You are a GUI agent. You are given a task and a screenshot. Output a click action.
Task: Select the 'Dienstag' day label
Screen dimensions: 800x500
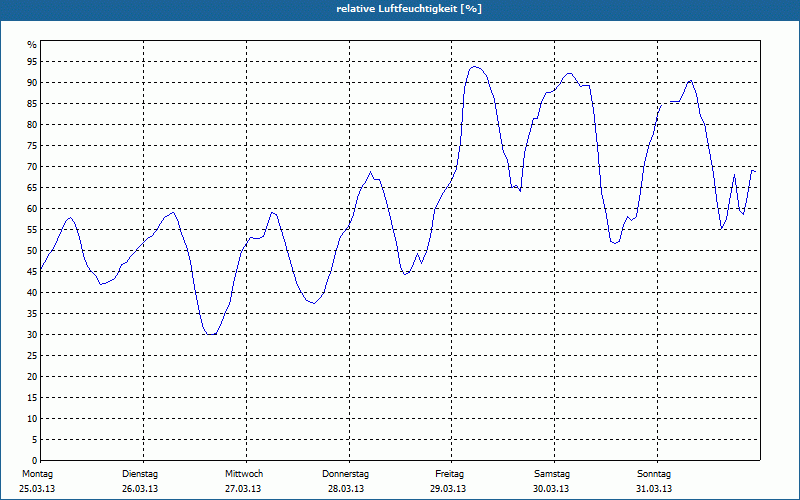[x=140, y=474]
